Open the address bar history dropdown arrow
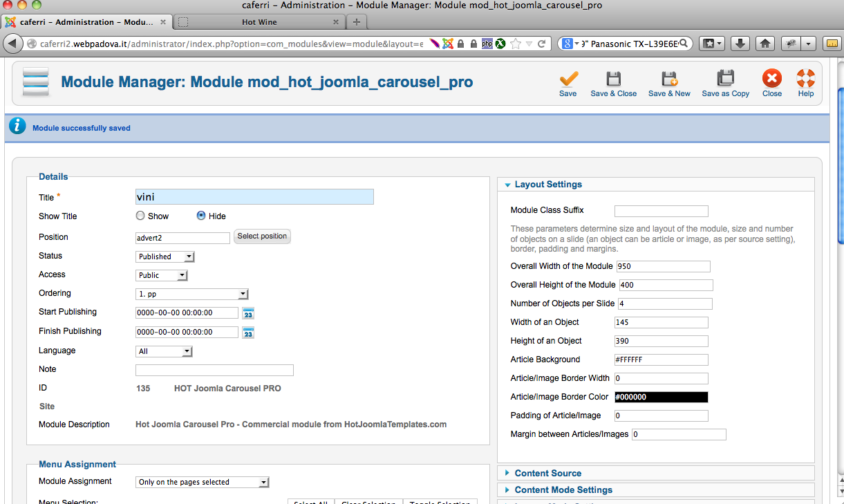The height and width of the screenshot is (504, 844). (529, 44)
